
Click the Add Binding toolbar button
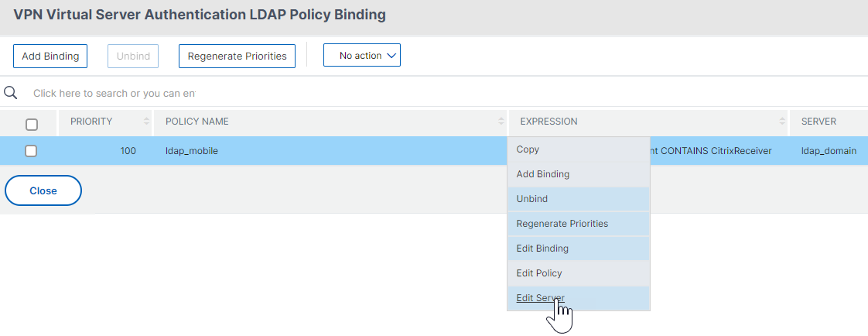pyautogui.click(x=50, y=56)
